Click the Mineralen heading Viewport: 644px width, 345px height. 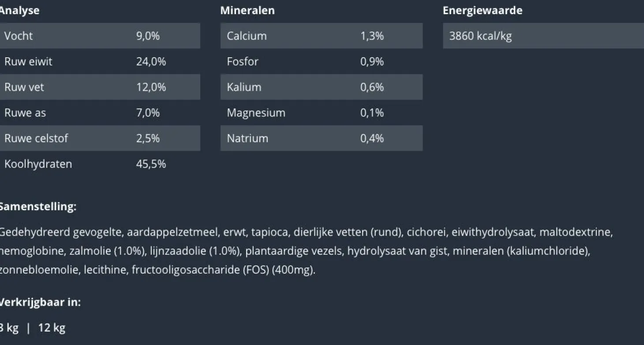click(247, 11)
